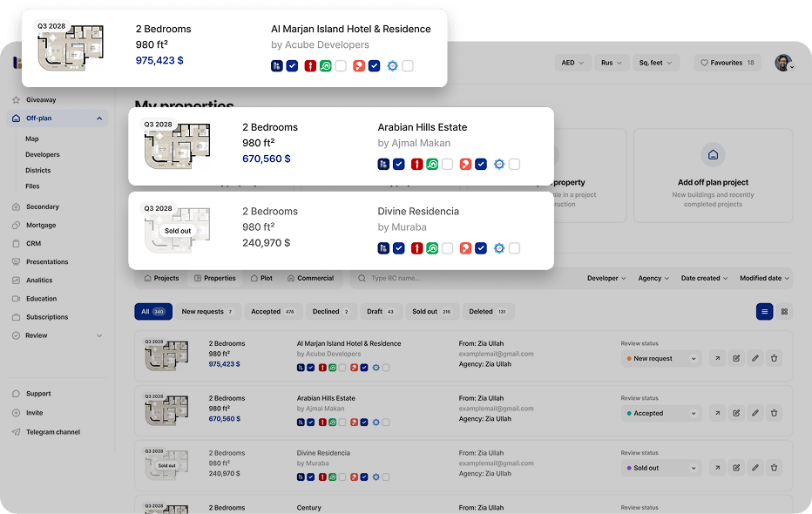Open the Education section
The height and width of the screenshot is (514, 812).
coord(41,299)
